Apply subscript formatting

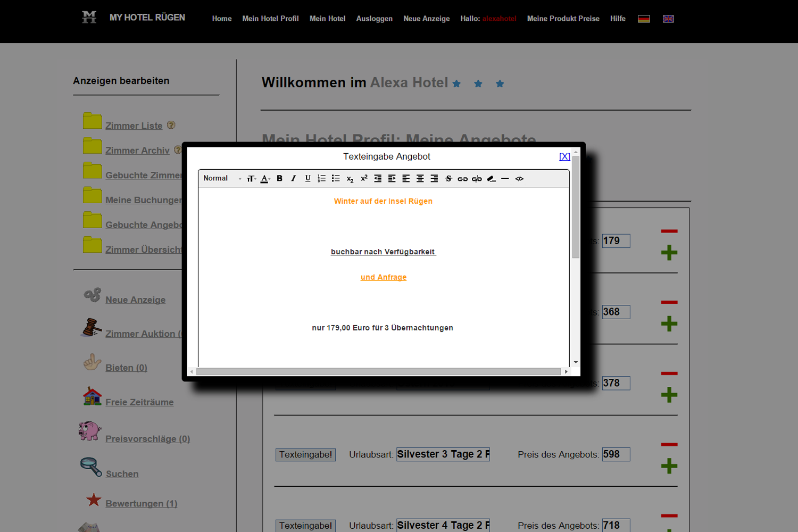[x=350, y=179]
